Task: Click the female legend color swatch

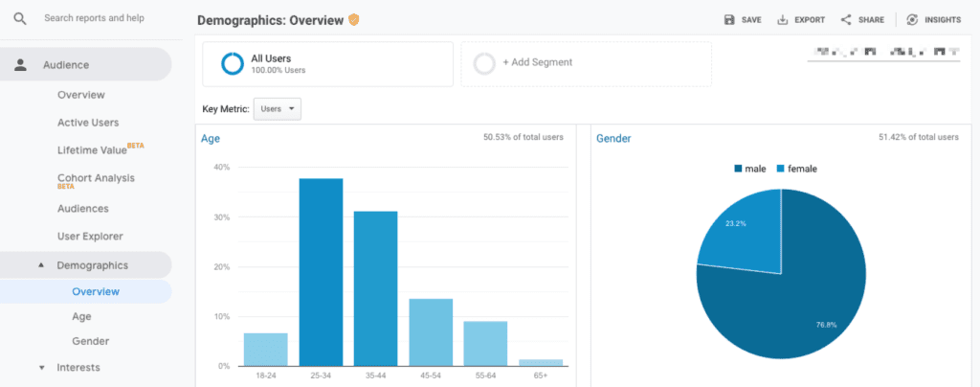Action: pos(780,169)
